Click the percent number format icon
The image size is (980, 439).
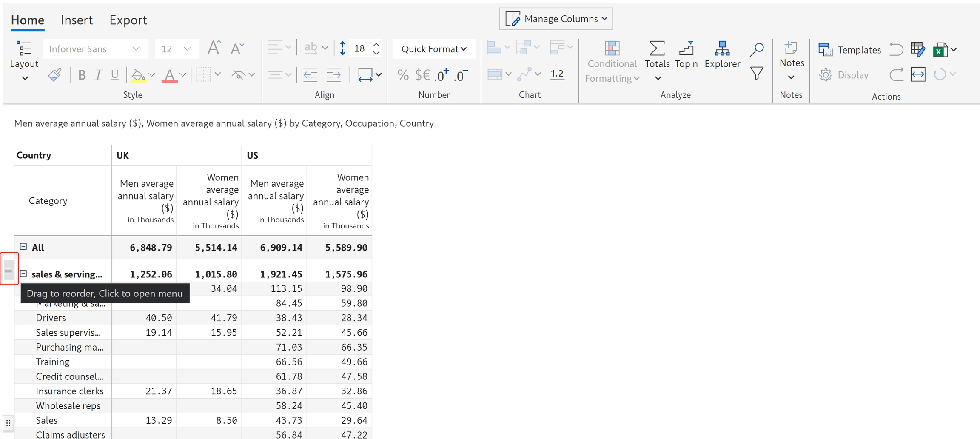click(x=403, y=75)
